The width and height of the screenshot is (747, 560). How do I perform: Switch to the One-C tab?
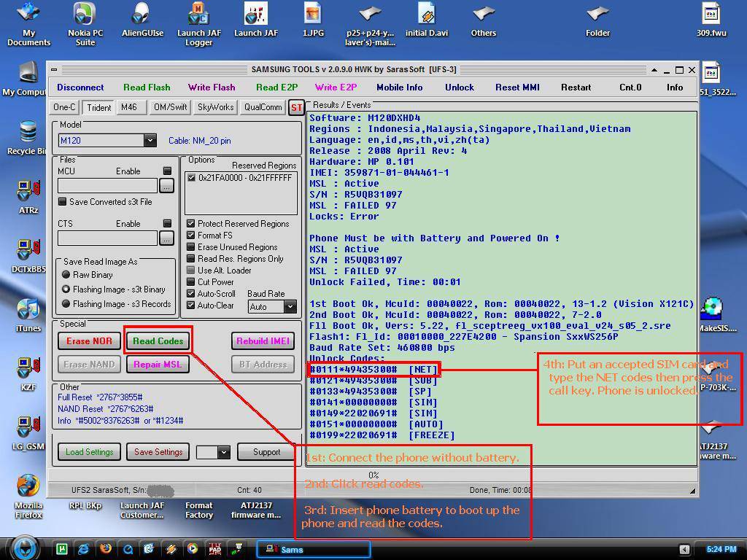point(64,107)
